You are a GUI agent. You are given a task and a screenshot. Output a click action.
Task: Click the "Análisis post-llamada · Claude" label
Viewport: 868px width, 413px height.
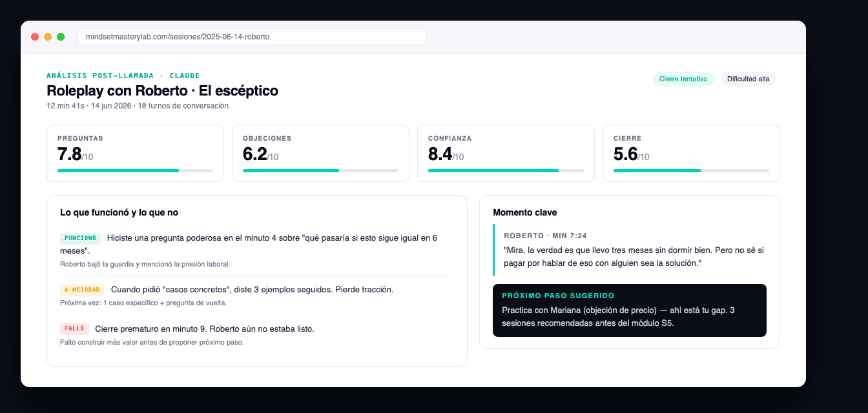pyautogui.click(x=123, y=76)
